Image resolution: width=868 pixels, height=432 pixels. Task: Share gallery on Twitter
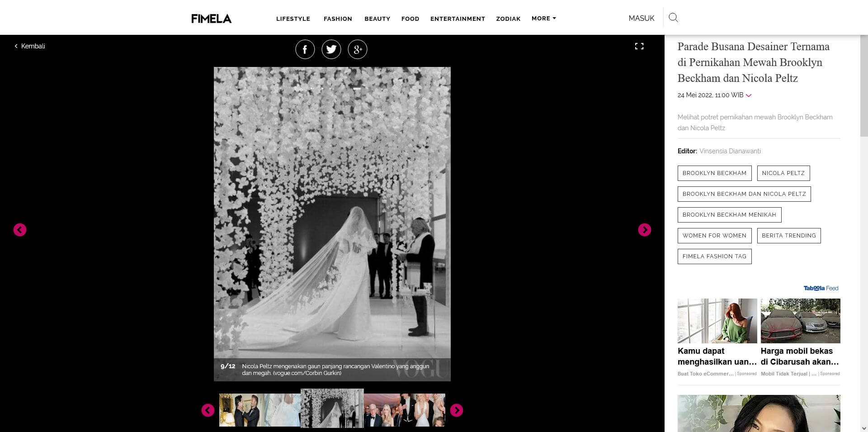[331, 49]
